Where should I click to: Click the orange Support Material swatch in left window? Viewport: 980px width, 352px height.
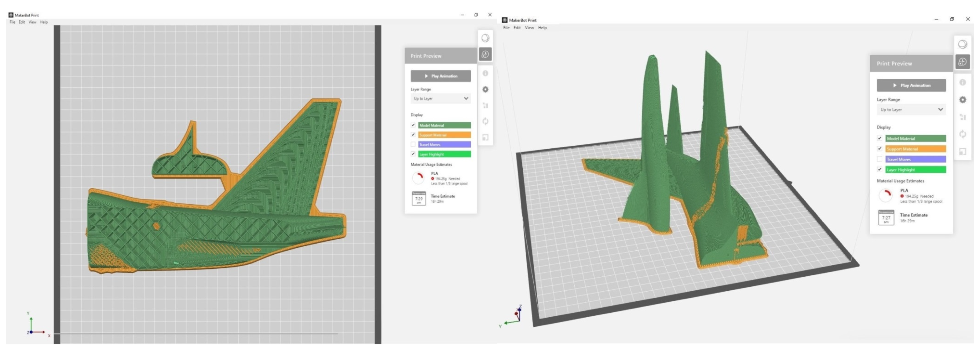444,135
